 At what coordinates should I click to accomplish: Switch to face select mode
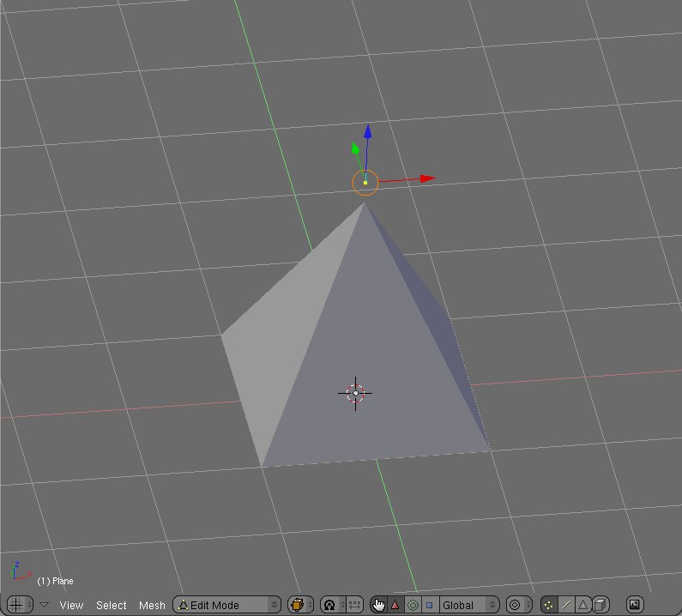(x=583, y=605)
